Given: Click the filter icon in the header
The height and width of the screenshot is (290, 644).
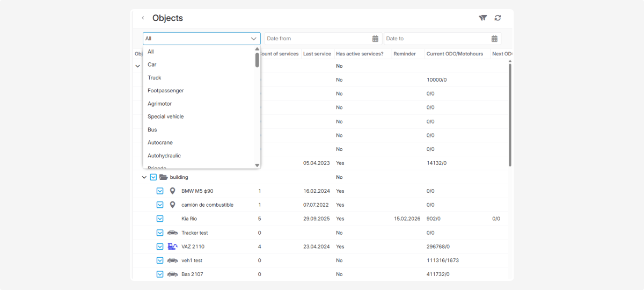Looking at the screenshot, I should coord(483,18).
